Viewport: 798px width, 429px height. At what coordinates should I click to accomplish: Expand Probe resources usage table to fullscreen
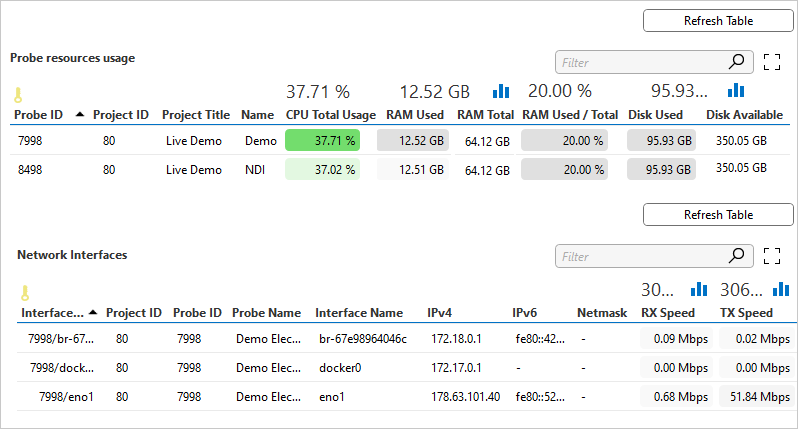(x=771, y=63)
